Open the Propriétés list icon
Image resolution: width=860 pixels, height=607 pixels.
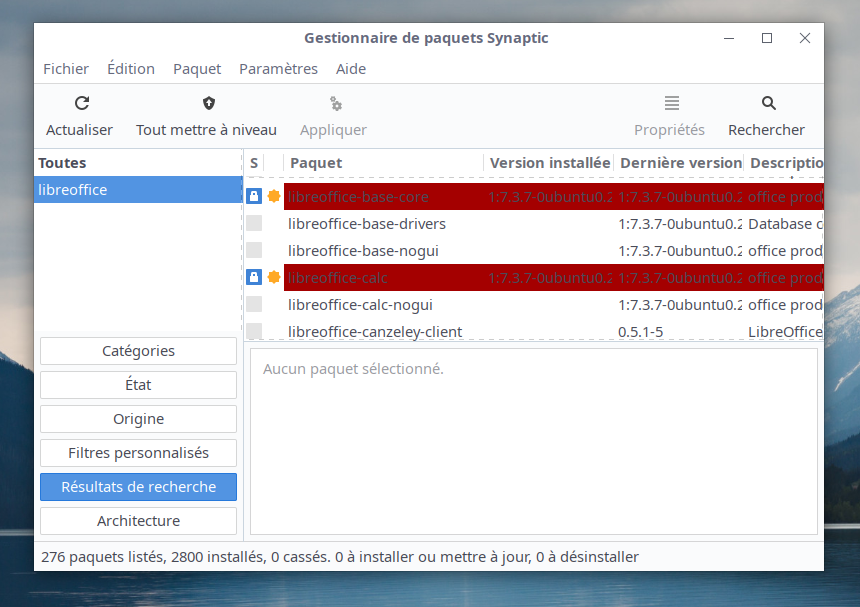671,103
